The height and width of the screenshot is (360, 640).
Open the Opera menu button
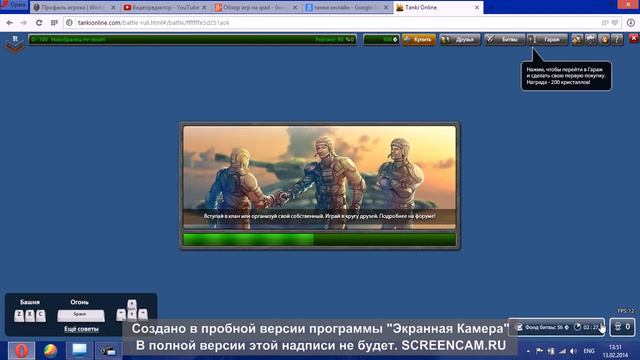click(x=14, y=6)
